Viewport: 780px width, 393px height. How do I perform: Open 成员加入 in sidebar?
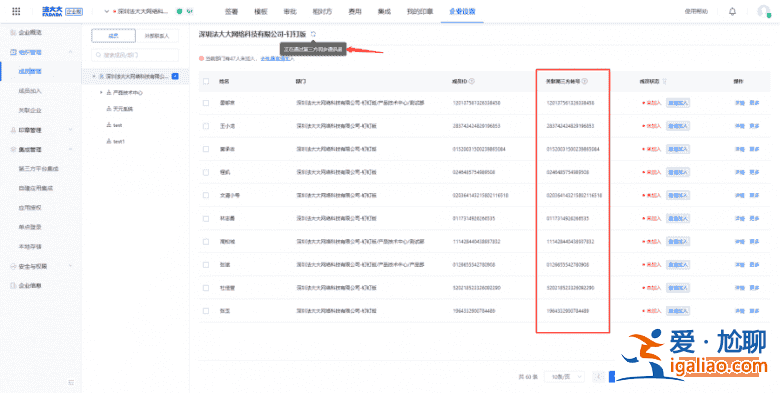pos(30,91)
